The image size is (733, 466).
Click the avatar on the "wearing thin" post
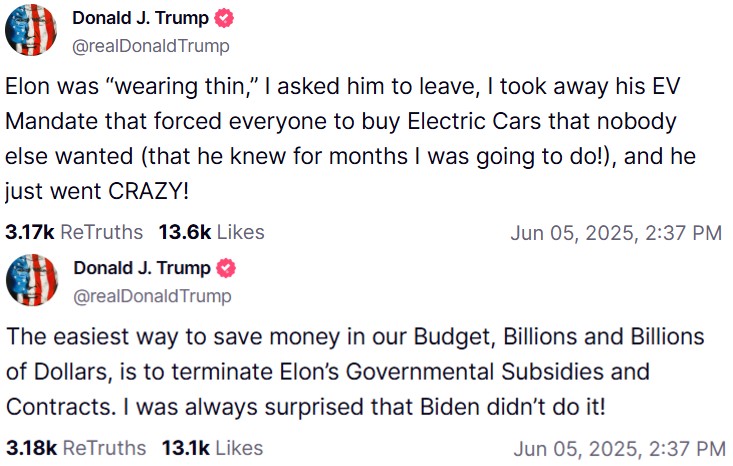point(31,30)
